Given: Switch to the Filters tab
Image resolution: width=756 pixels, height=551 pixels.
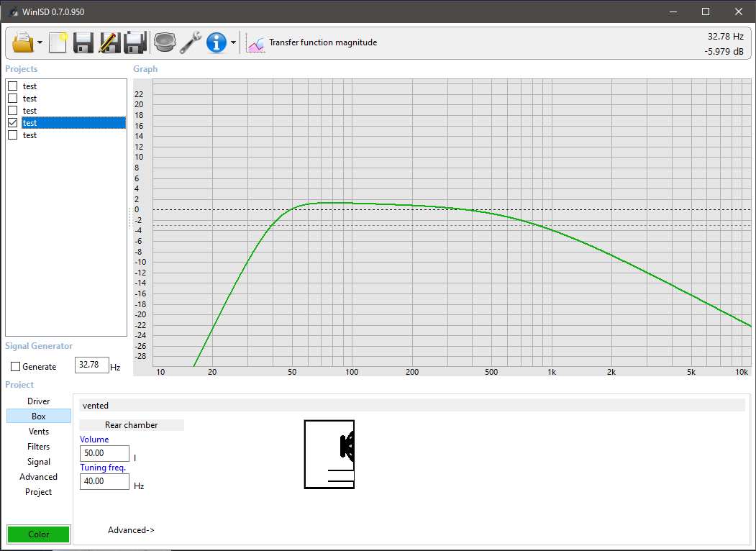Looking at the screenshot, I should (39, 447).
